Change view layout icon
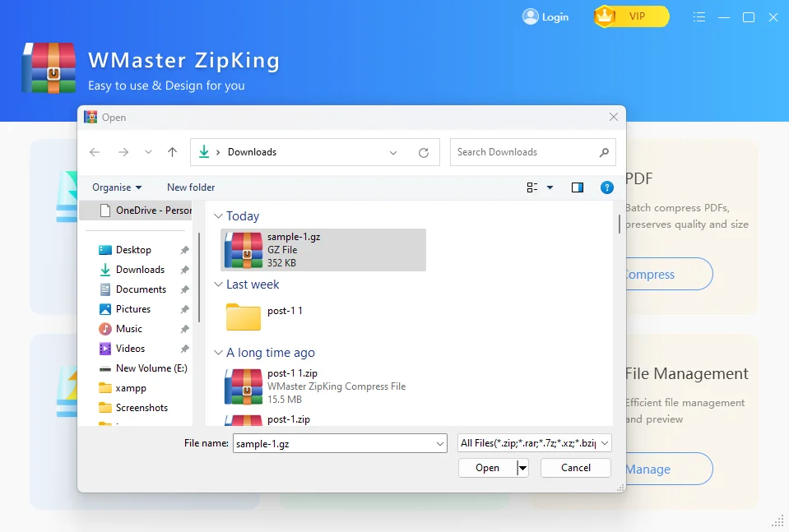 [531, 187]
